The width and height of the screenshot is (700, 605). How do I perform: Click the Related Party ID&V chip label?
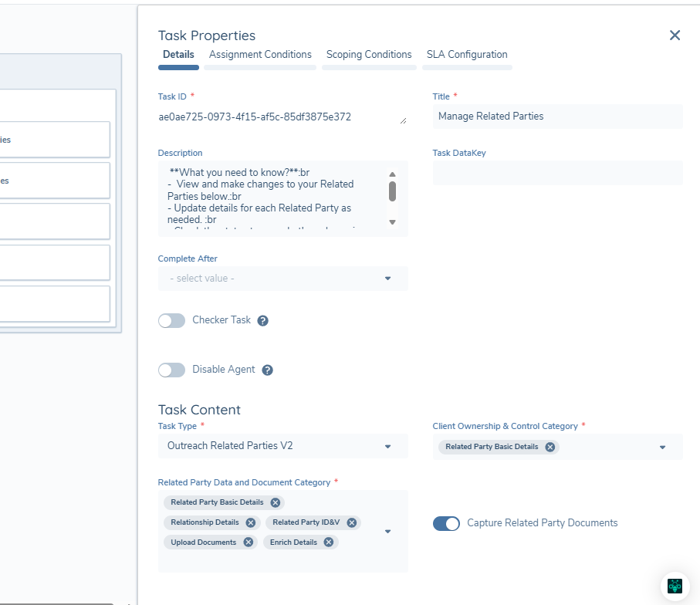point(306,522)
